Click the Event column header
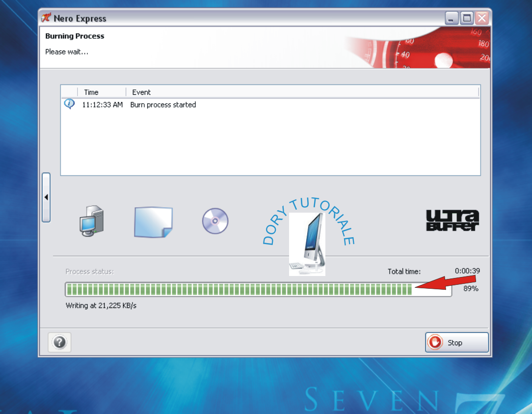532x414 pixels. point(302,92)
